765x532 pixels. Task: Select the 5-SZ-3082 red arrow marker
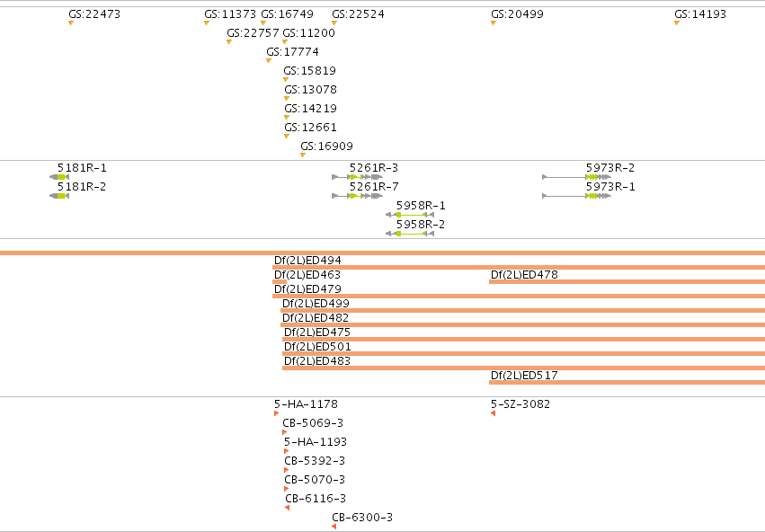tap(494, 413)
